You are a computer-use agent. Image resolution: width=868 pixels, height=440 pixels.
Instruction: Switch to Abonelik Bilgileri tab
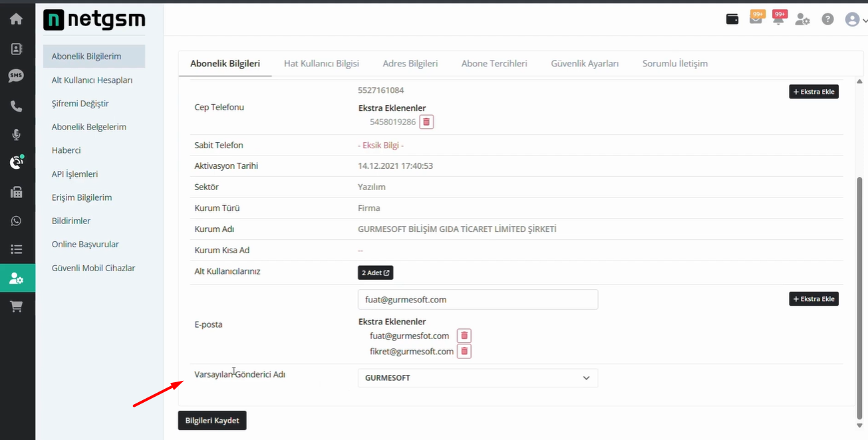click(225, 64)
